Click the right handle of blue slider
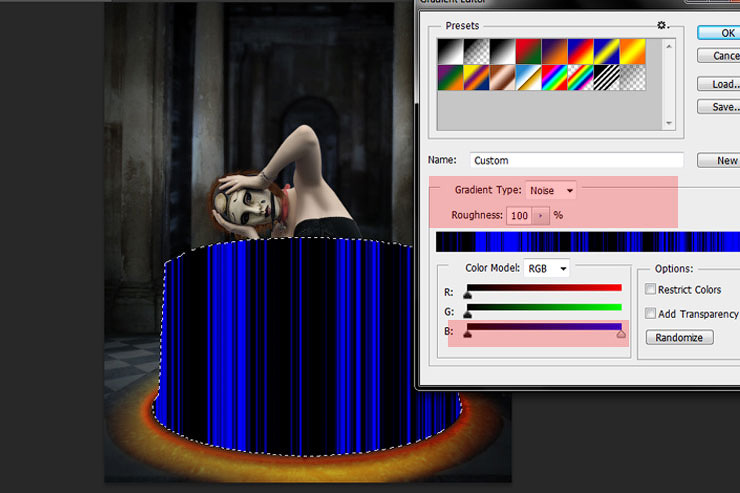Screen dimensions: 740x493 point(621,335)
